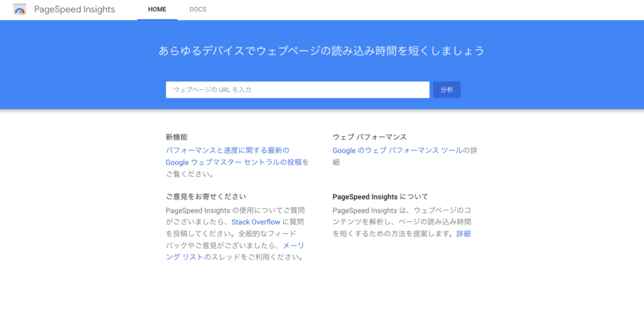Open the メーリング リスト link
The image size is (644, 323).
[235, 251]
